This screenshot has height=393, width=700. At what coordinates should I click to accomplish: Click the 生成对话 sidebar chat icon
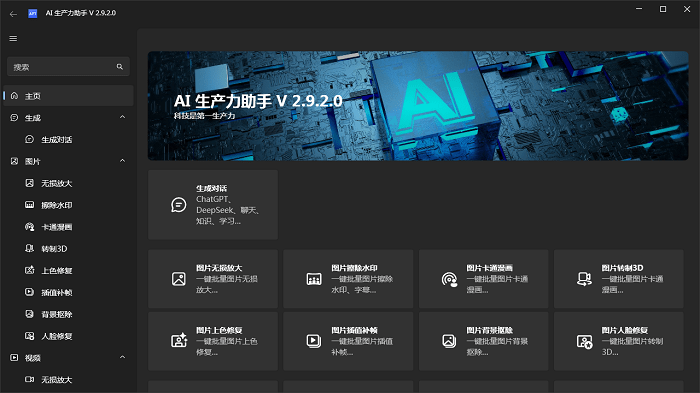click(x=29, y=139)
